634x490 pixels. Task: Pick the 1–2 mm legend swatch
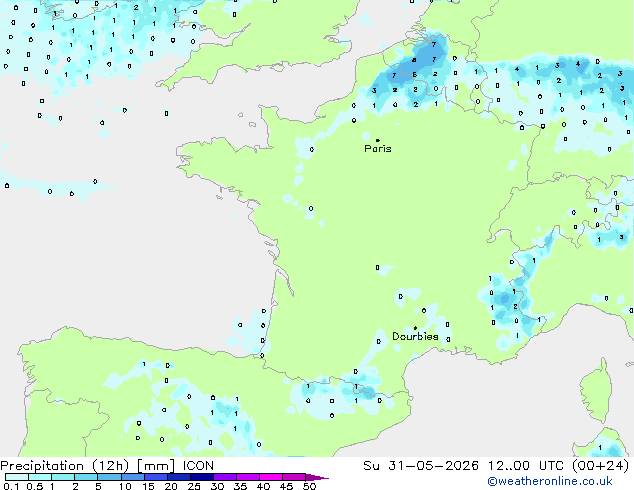[63, 477]
